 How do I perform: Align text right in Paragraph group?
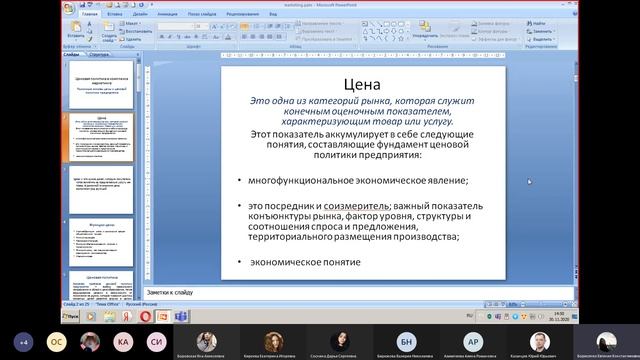[261, 37]
